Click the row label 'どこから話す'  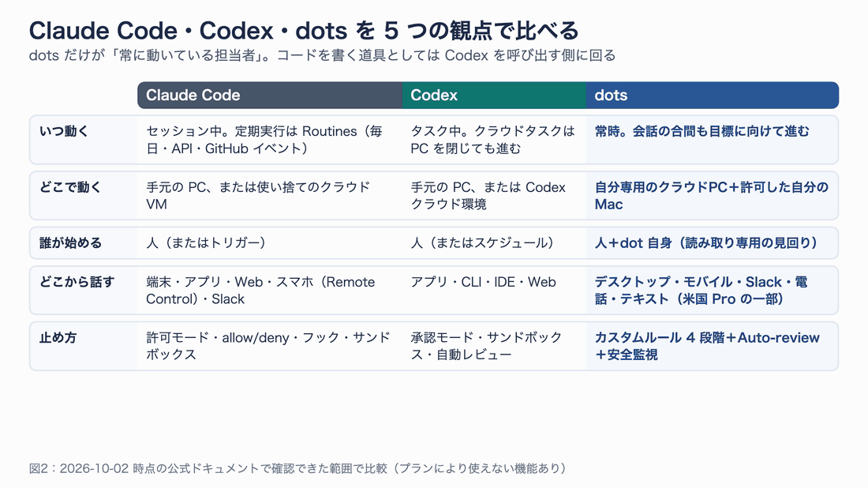pyautogui.click(x=77, y=282)
